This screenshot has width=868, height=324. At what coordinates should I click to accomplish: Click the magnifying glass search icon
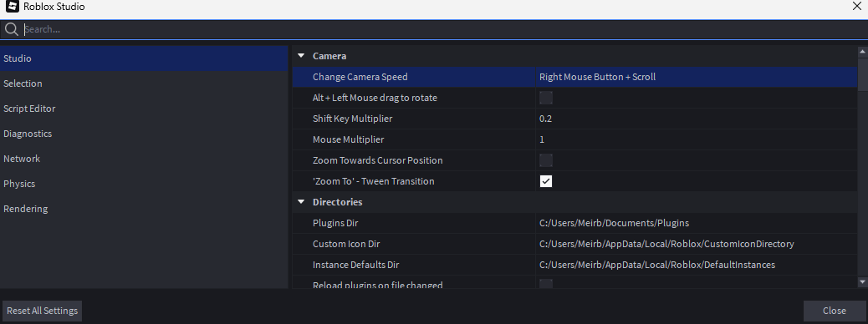tap(11, 29)
